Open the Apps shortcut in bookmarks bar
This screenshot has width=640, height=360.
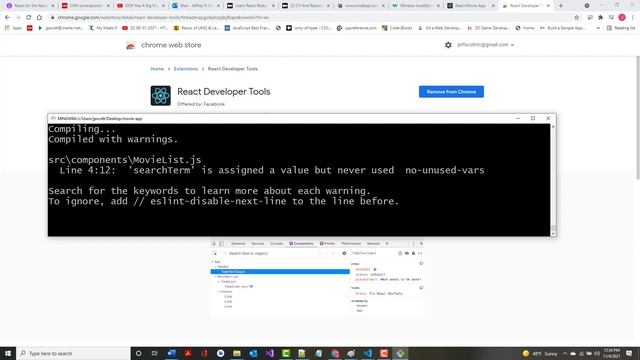pyautogui.click(x=13, y=28)
